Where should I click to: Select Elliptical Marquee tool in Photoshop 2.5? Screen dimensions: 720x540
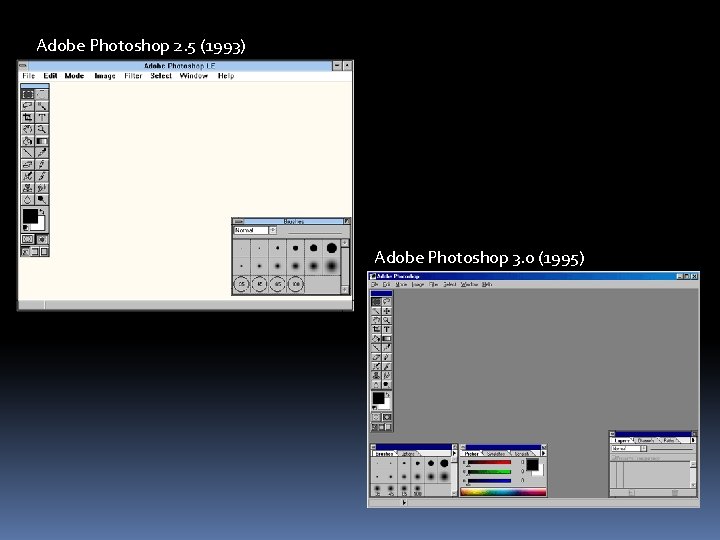click(x=42, y=94)
